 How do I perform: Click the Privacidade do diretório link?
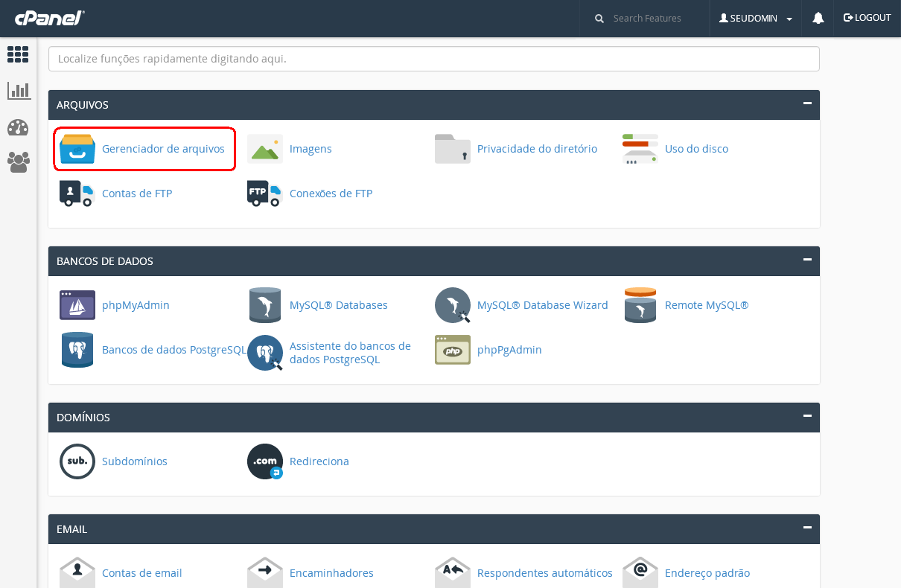pos(537,149)
